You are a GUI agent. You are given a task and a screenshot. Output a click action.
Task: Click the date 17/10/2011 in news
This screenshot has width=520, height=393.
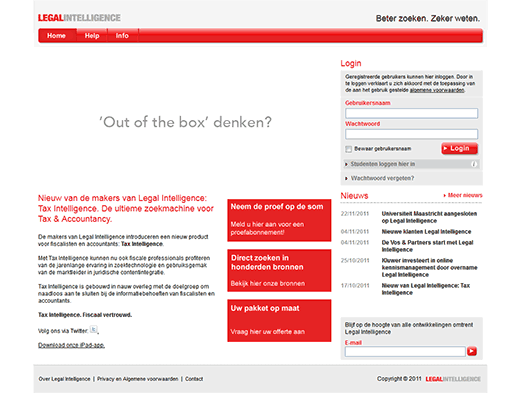click(355, 286)
